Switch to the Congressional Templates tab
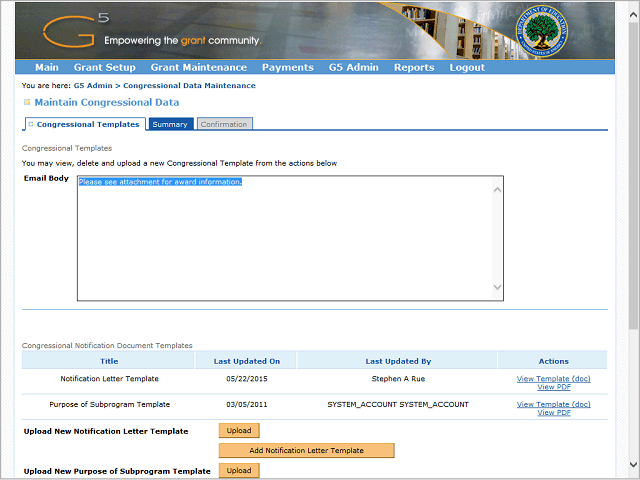The width and height of the screenshot is (640, 480). [x=86, y=124]
